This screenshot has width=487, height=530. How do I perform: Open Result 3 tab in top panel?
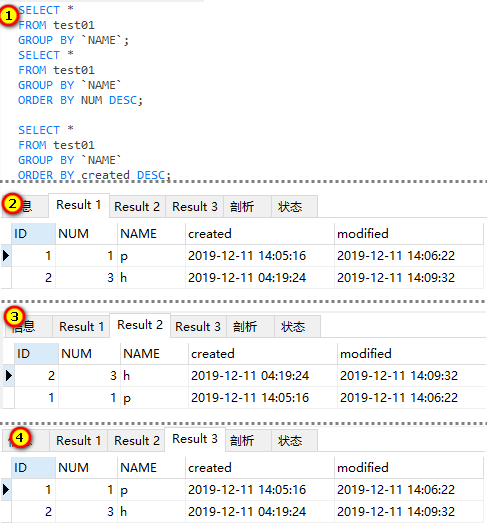195,207
